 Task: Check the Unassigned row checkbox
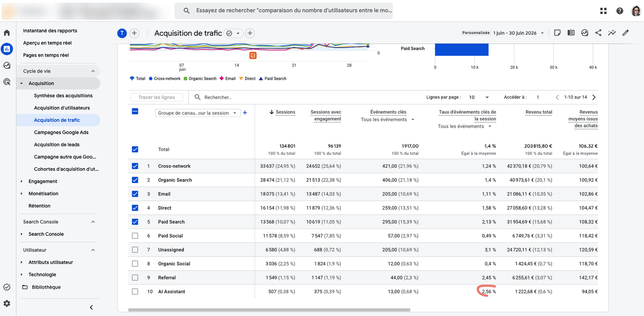coord(135,250)
